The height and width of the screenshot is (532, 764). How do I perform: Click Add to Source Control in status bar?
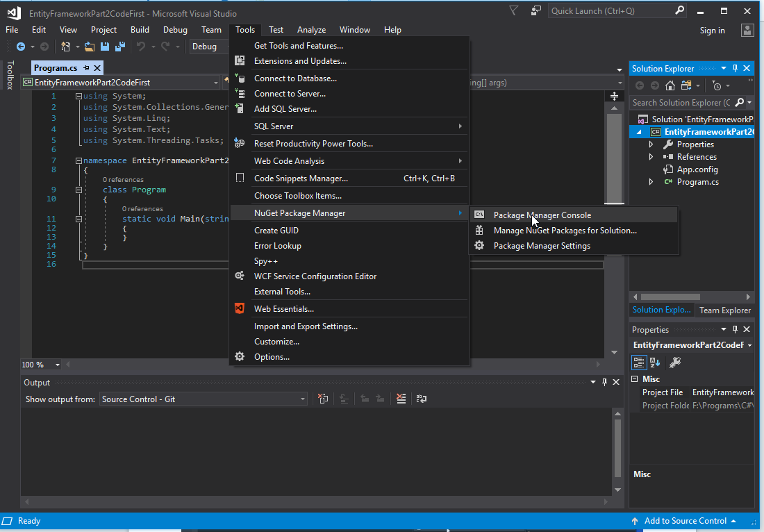coord(685,520)
